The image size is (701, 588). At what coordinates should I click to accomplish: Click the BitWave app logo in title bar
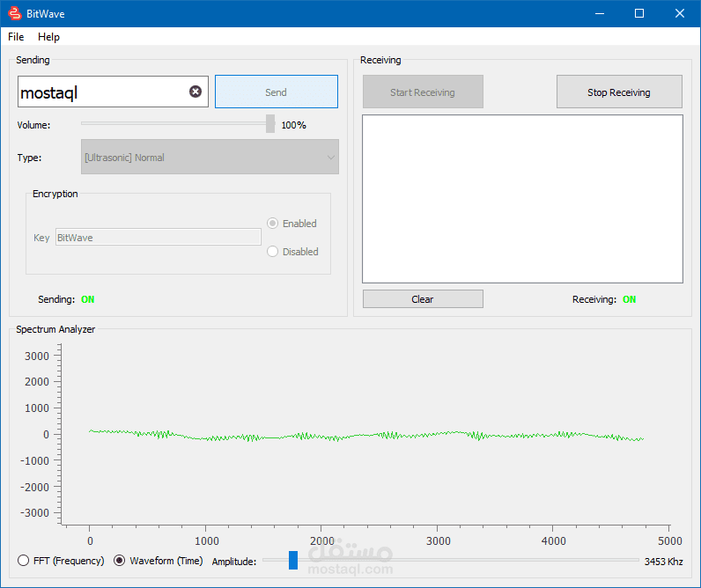coord(15,13)
